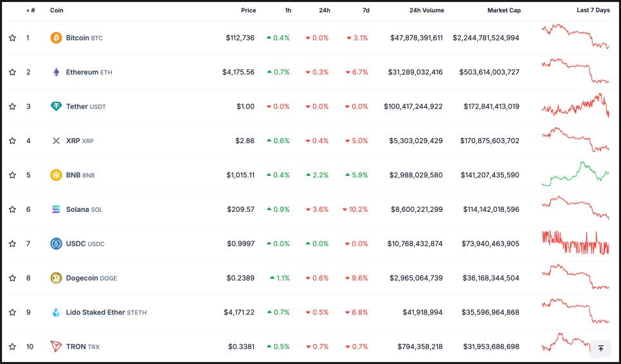Click the Solana logo icon

(56, 209)
